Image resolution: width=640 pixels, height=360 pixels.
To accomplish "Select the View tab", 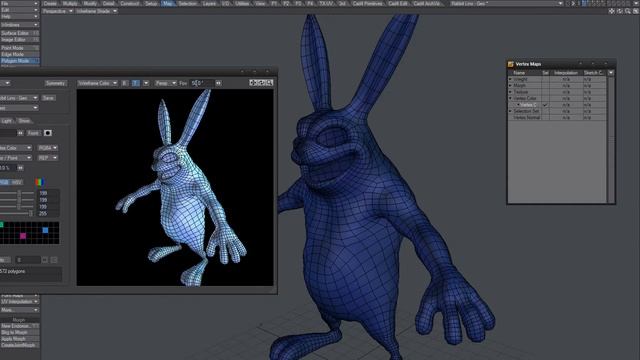I will [260, 3].
